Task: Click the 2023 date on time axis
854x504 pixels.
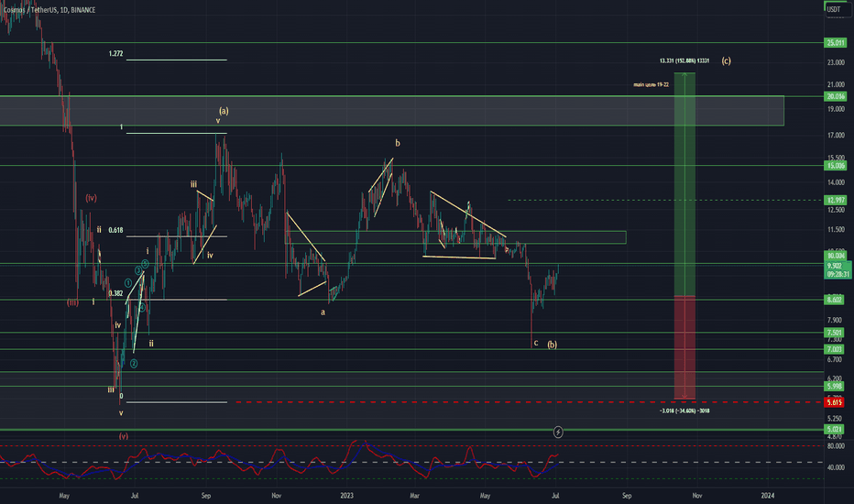Action: tap(346, 495)
